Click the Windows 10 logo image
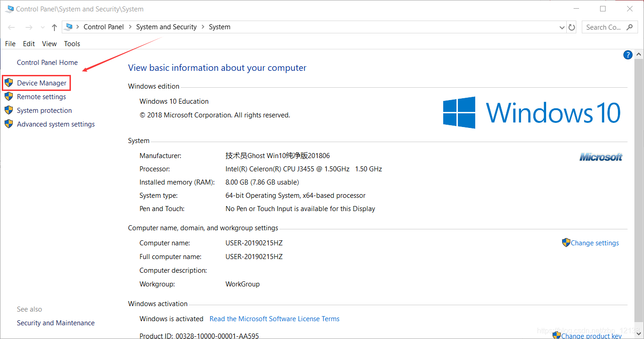644x339 pixels. (532, 112)
